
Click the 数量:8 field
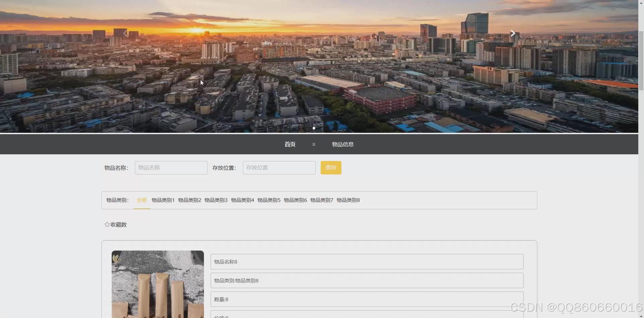(367, 299)
